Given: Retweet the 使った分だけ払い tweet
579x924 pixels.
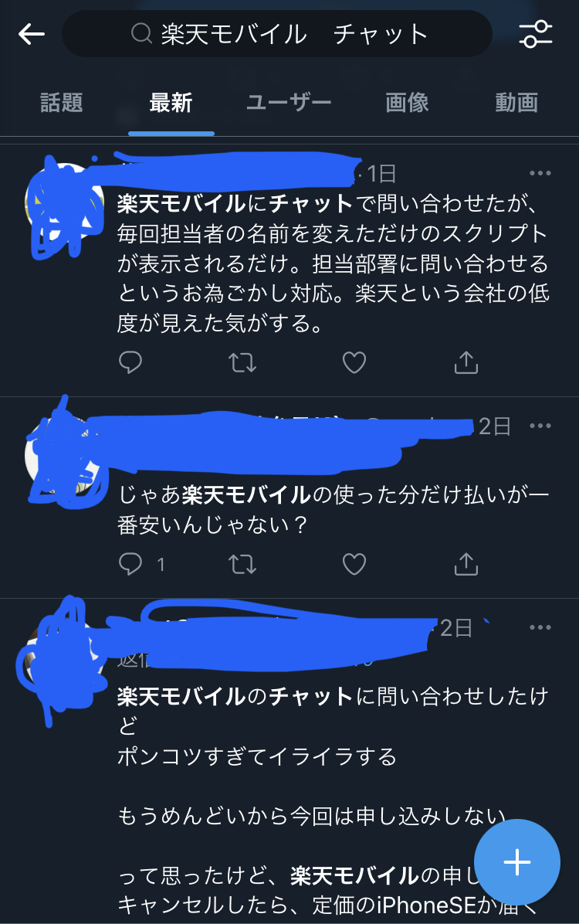Looking at the screenshot, I should click(242, 564).
